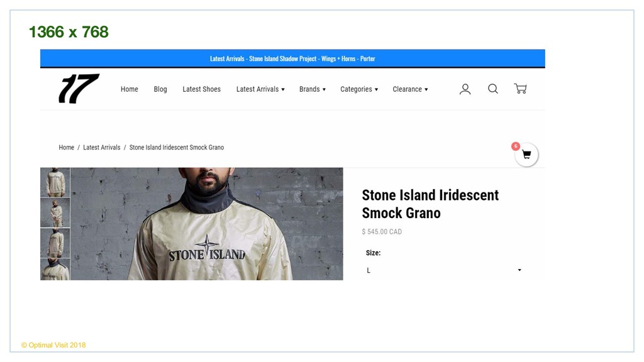Open the header shopping cart icon

[x=520, y=89]
